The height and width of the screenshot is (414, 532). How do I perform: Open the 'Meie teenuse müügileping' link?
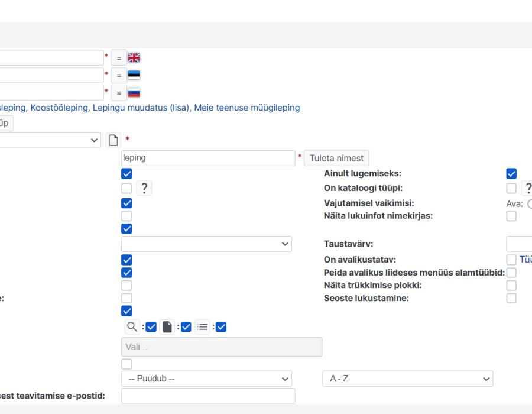pos(247,108)
